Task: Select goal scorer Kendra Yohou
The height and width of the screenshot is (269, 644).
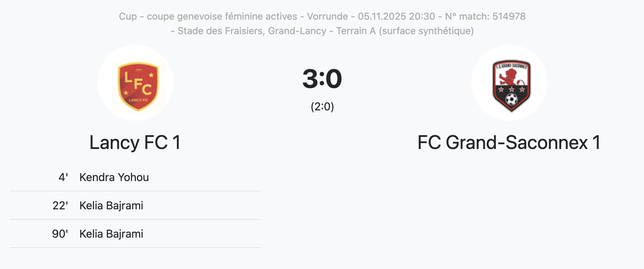Action: point(114,177)
